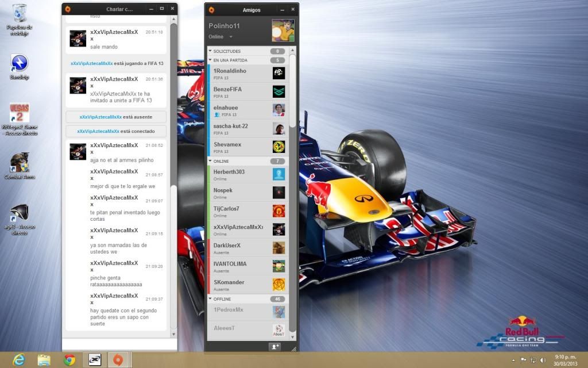Select the black-and-white app taskbar button beside Chrome
Image resolution: width=588 pixels, height=368 pixels.
click(95, 360)
